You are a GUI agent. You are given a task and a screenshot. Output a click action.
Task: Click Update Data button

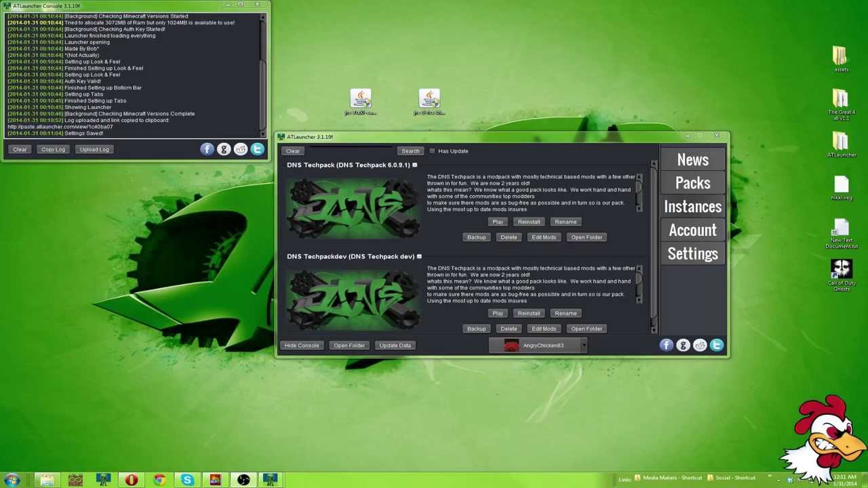(395, 346)
